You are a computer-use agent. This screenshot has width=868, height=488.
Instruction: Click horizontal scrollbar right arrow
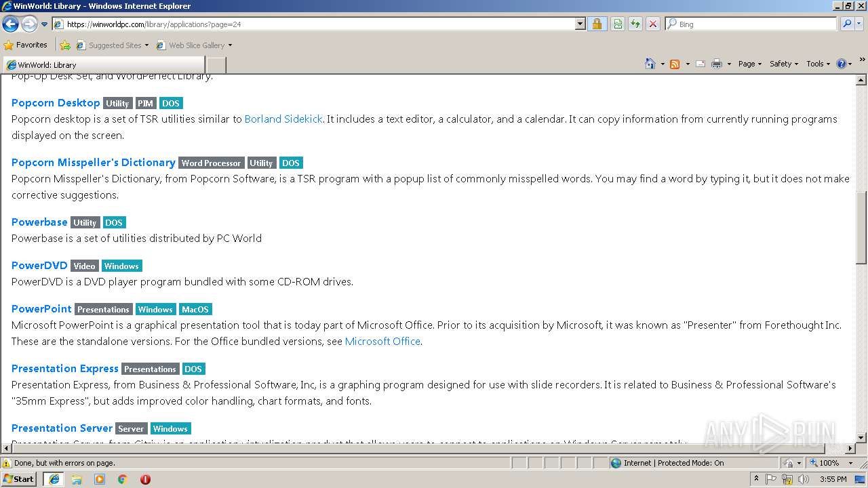click(x=850, y=449)
